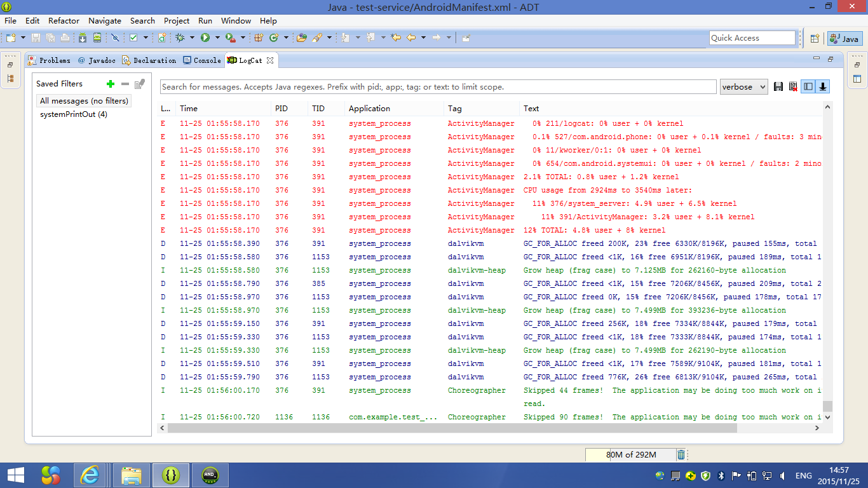This screenshot has height=488, width=868.
Task: Toggle LogCat scroll lock arrow button
Action: tap(822, 87)
